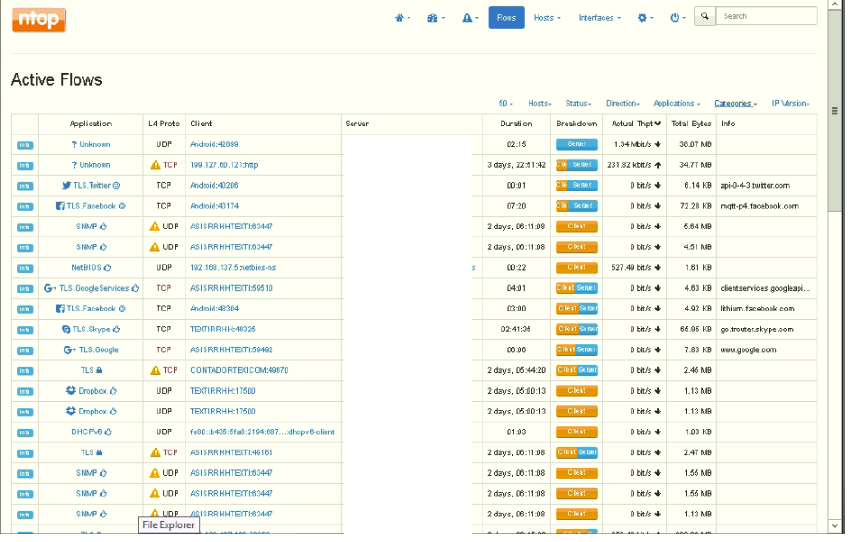Screen dimensions: 849x542
Task: Sort by Duration column header
Action: coord(516,124)
